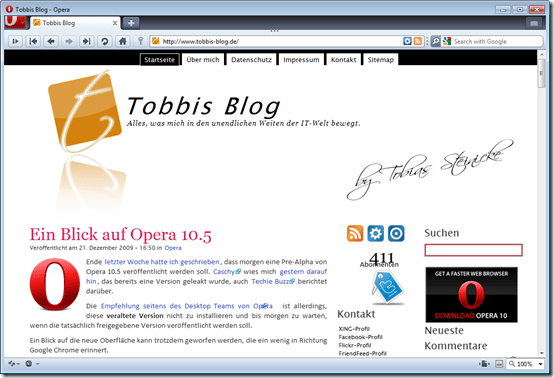Open the Über mich navigation tab
Screen dimensions: 554x378
203,60
